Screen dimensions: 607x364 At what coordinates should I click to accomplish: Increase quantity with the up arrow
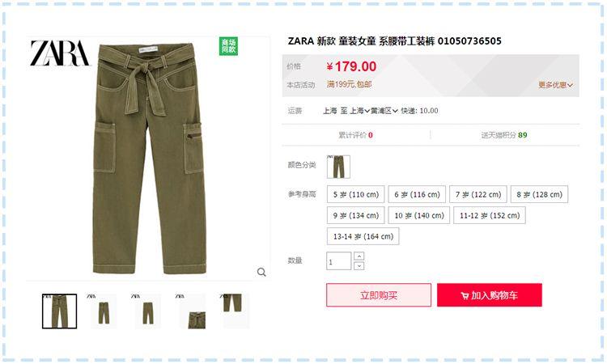coord(359,256)
